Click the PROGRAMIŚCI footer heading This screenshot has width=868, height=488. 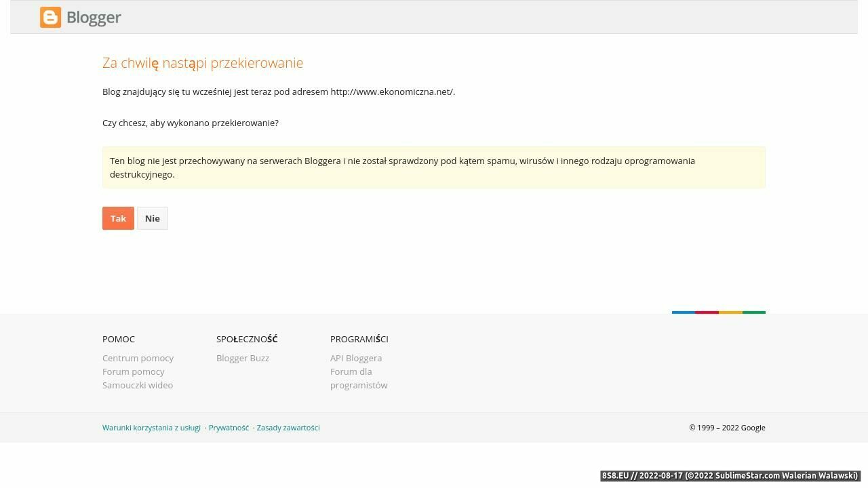point(359,339)
